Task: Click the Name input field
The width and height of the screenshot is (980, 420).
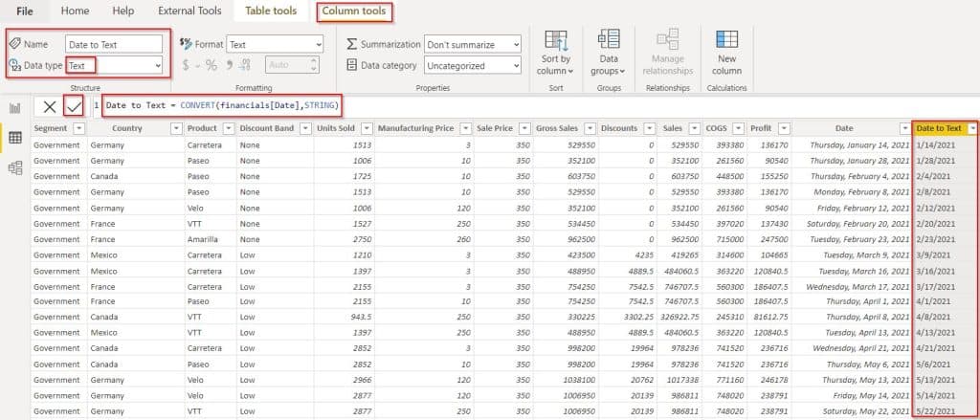Action: click(114, 44)
